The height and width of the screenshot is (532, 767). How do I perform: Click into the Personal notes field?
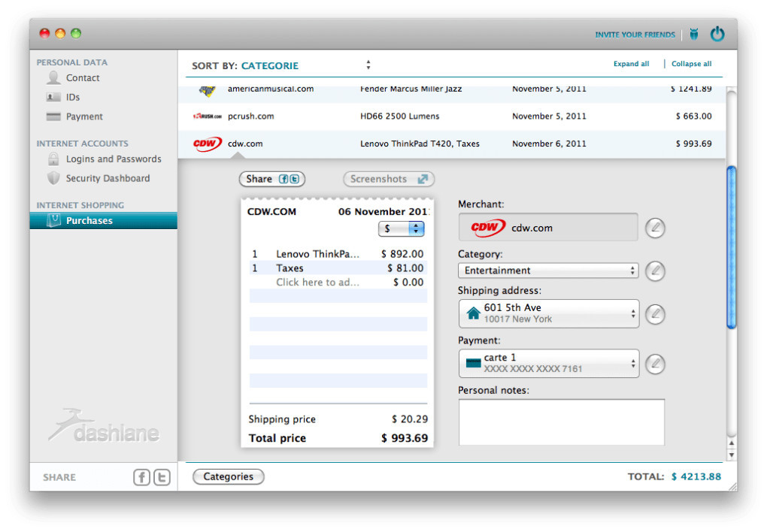click(561, 422)
